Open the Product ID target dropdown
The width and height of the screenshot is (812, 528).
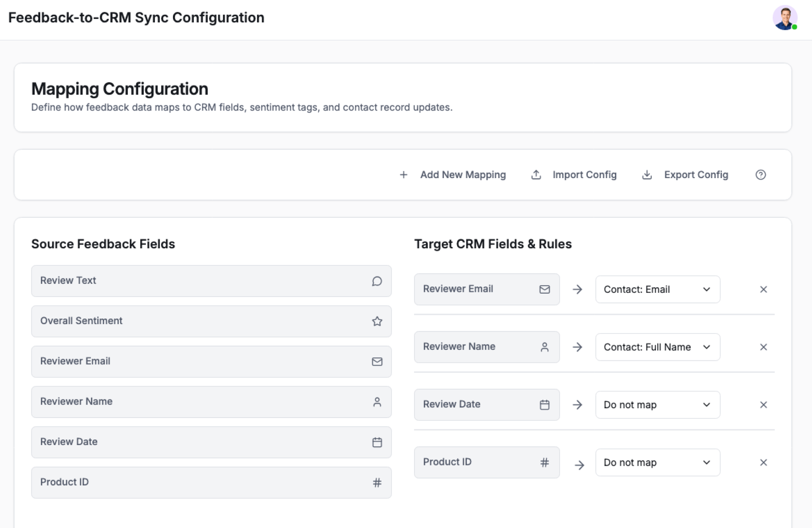point(657,462)
